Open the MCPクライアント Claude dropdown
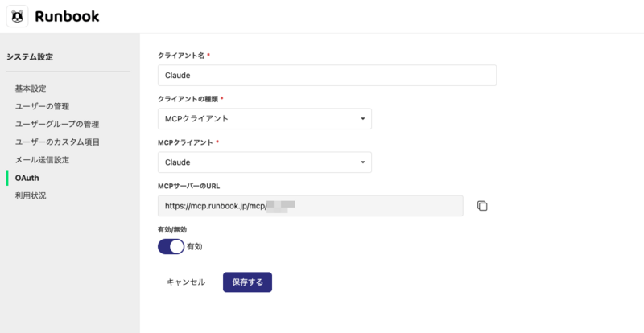The width and height of the screenshot is (644, 333). tap(265, 162)
